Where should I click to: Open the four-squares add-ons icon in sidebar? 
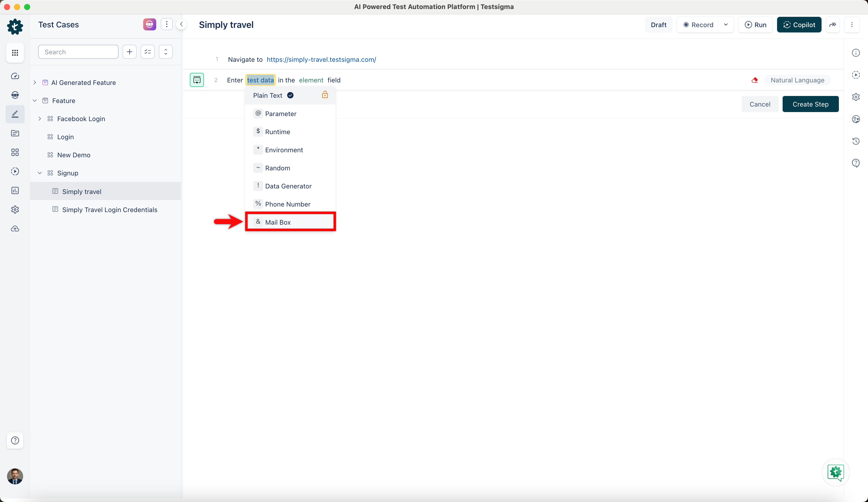[15, 152]
